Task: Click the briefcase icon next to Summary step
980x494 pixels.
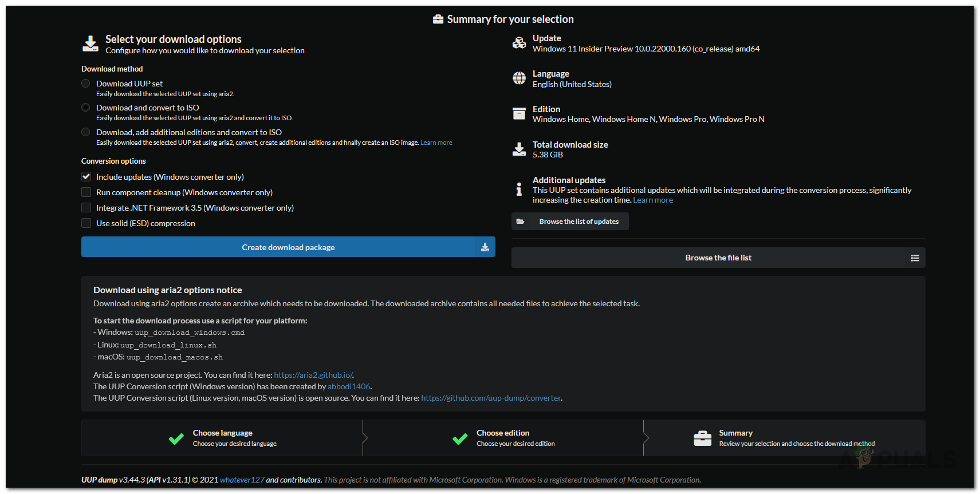Action: click(x=702, y=438)
